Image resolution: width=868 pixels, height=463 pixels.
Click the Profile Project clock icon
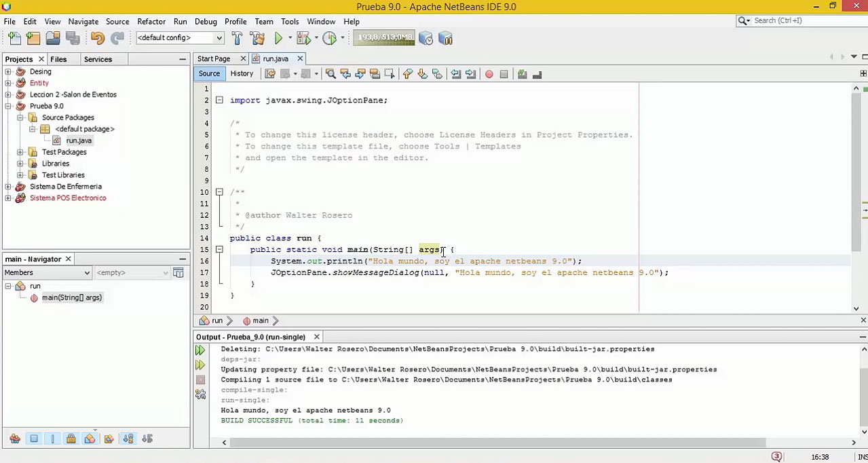(330, 39)
